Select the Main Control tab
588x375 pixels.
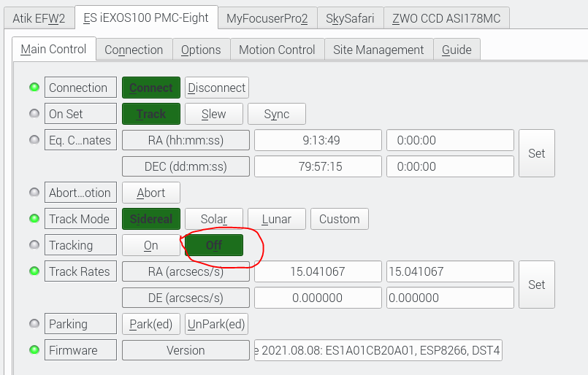[53, 49]
